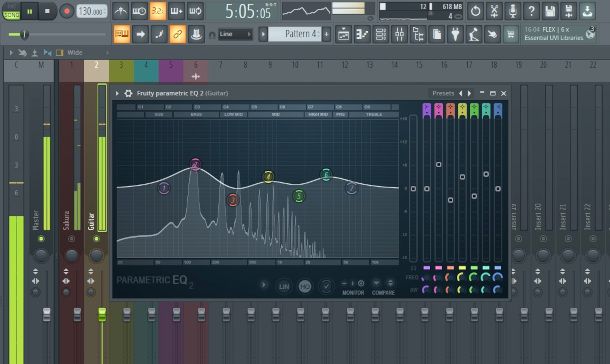Click the red record button
The width and height of the screenshot is (610, 364).
pos(67,12)
